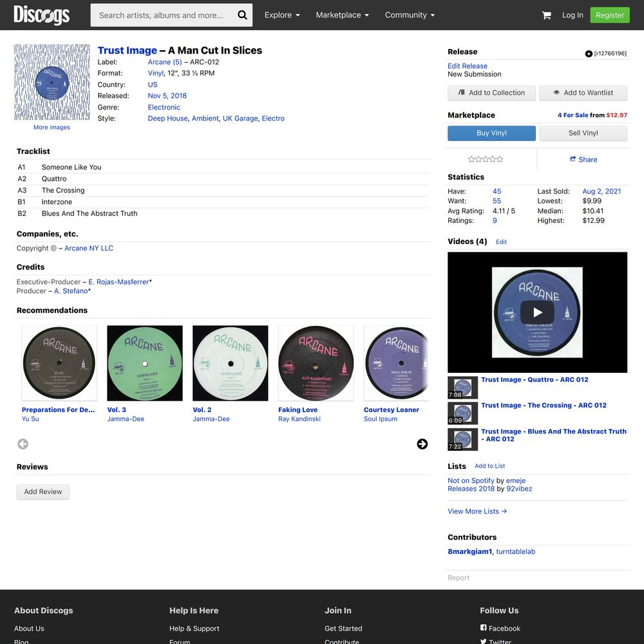Open the Faking Love recommendation title
Screen dimensions: 644x644
point(298,410)
